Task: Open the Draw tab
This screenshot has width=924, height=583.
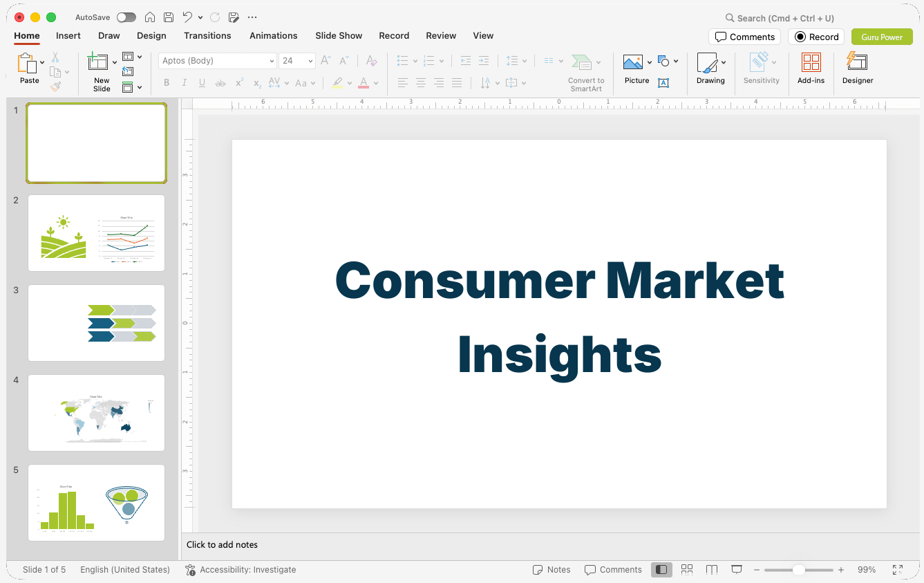Action: [109, 36]
